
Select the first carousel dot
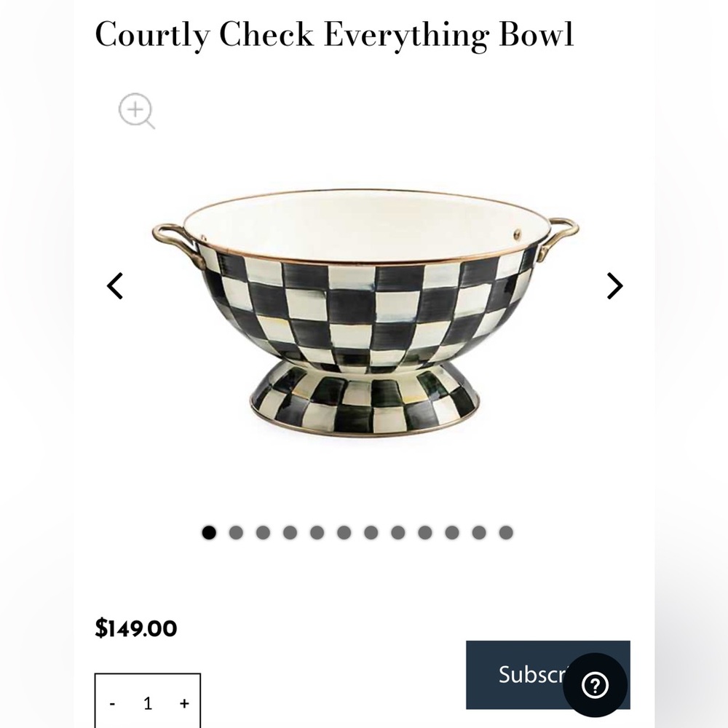pyautogui.click(x=209, y=531)
